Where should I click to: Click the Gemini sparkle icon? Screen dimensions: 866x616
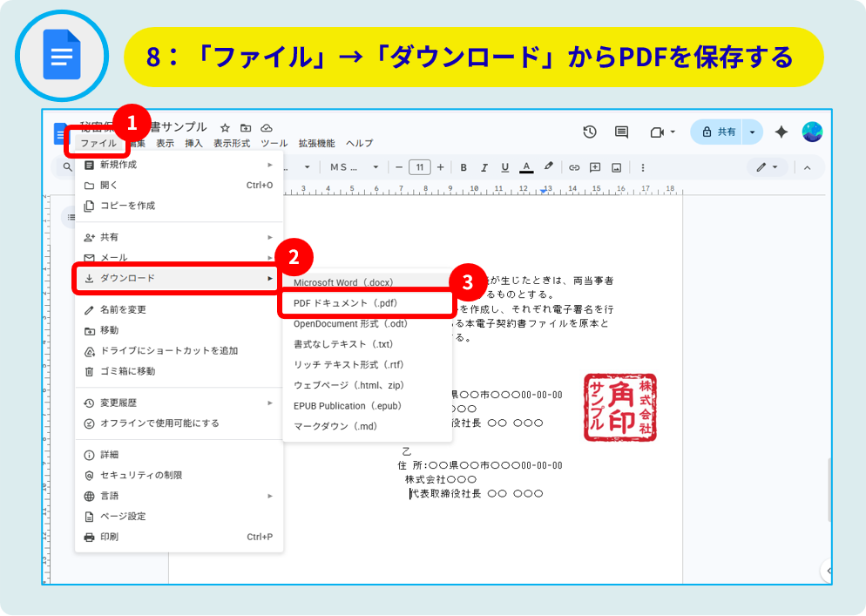[x=781, y=132]
